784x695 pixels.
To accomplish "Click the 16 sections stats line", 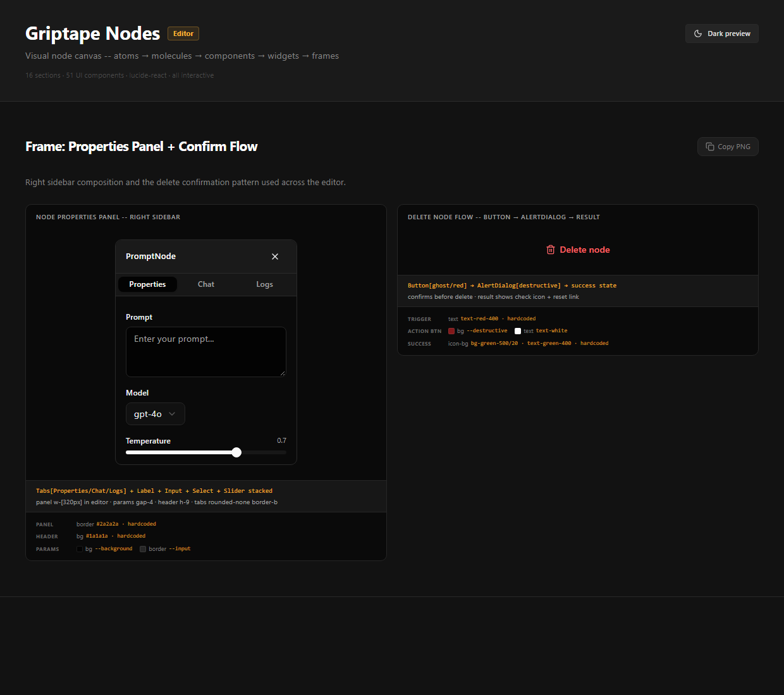I will tap(119, 75).
